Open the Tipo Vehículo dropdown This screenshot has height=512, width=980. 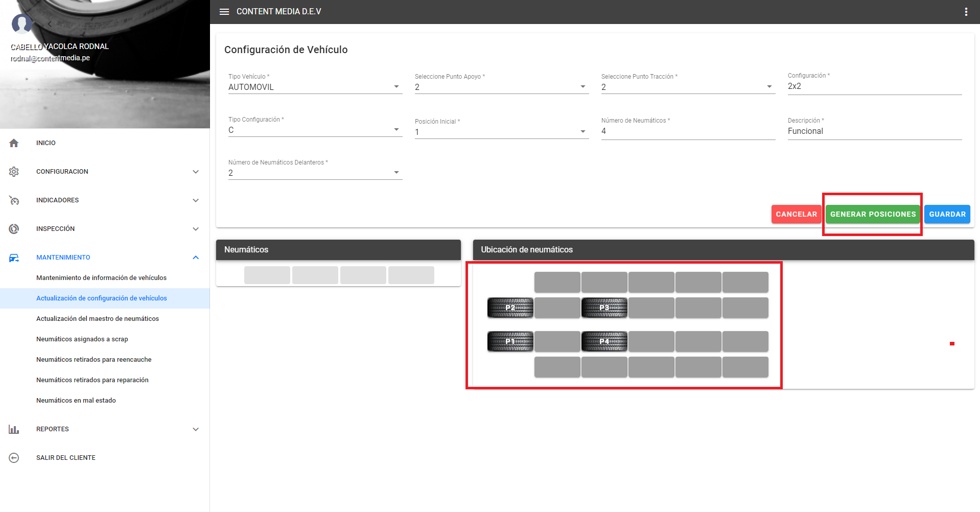click(x=315, y=87)
